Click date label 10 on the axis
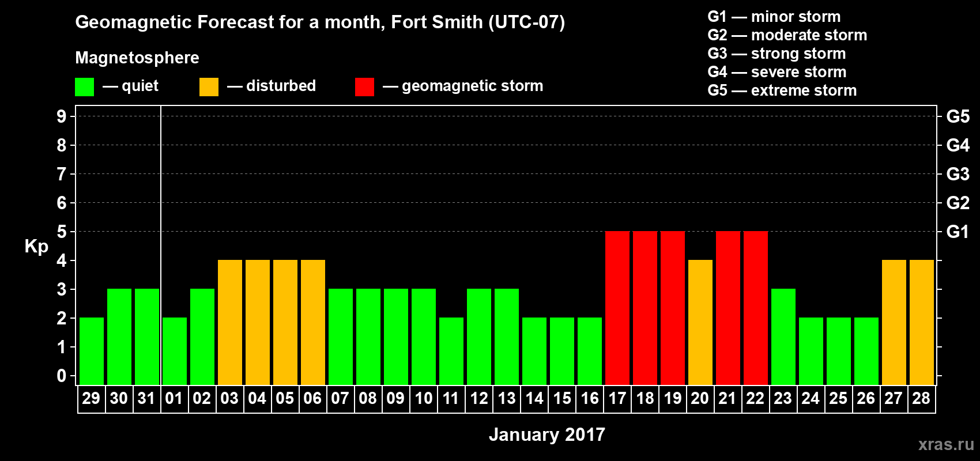This screenshot has height=461, width=980. coord(424,398)
